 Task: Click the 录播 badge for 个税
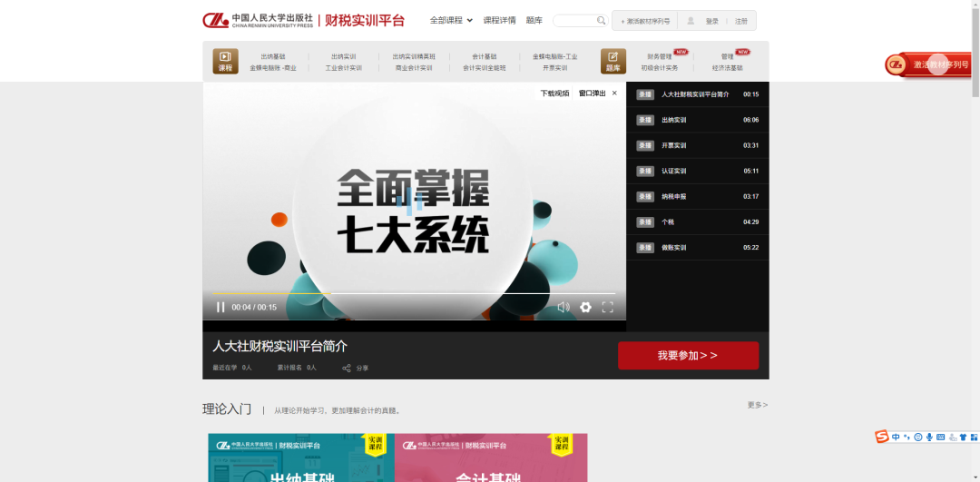[645, 221]
